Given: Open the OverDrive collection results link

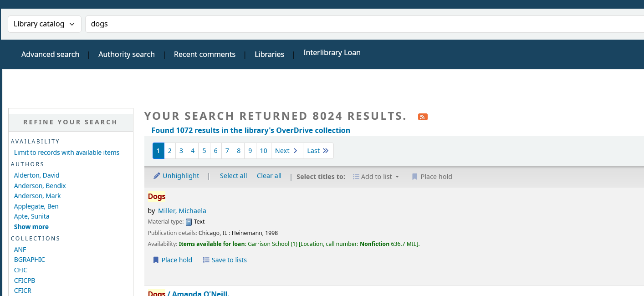Looking at the screenshot, I should pos(250,130).
